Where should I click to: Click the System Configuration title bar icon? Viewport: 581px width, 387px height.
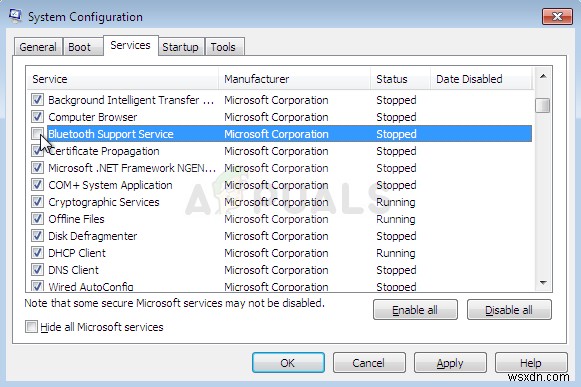16,16
